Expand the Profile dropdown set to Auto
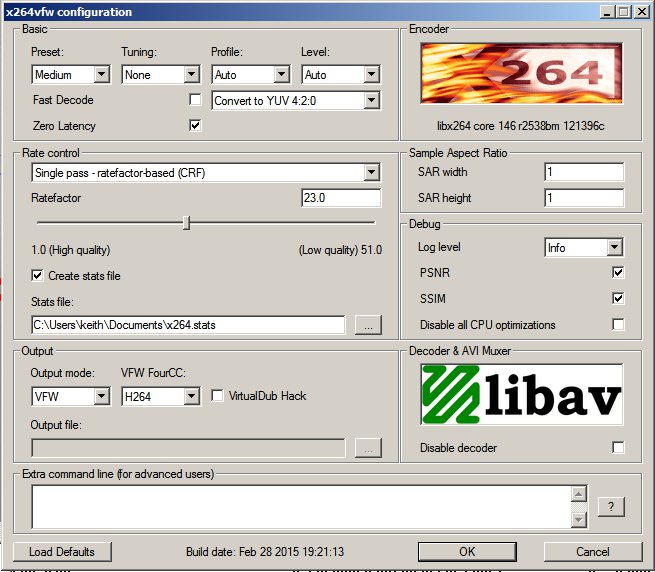655x572 pixels. pyautogui.click(x=251, y=75)
